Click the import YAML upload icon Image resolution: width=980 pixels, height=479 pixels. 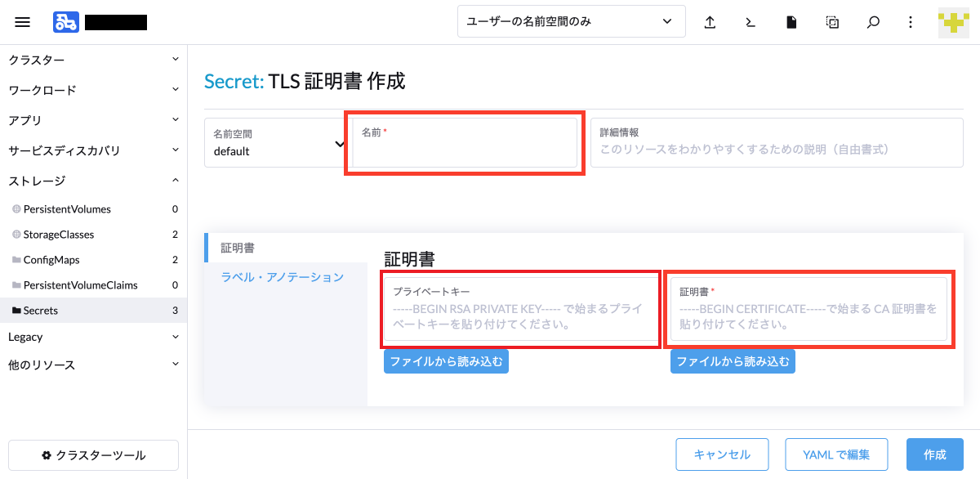tap(710, 22)
